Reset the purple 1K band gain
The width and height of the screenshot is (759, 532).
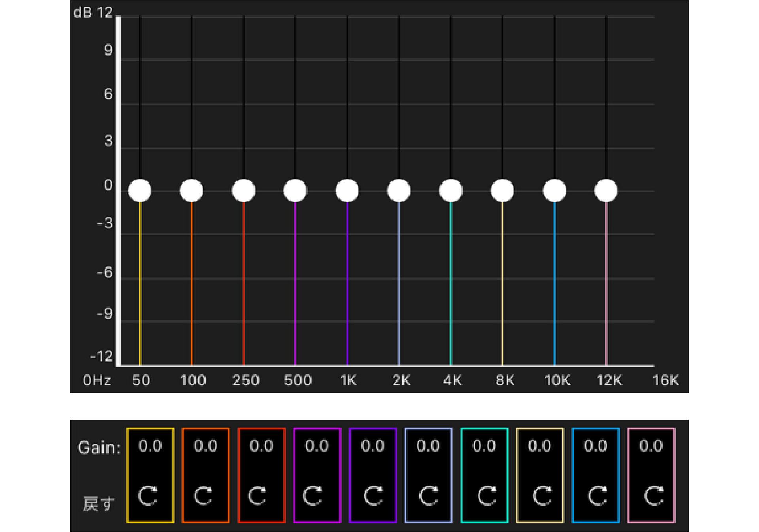373,496
